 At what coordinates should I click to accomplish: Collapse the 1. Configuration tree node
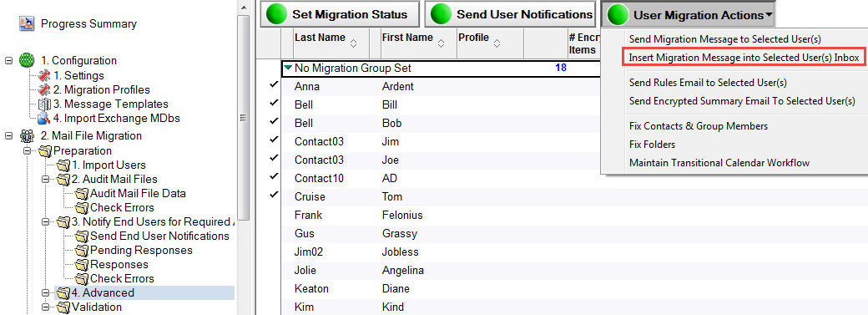click(x=8, y=60)
